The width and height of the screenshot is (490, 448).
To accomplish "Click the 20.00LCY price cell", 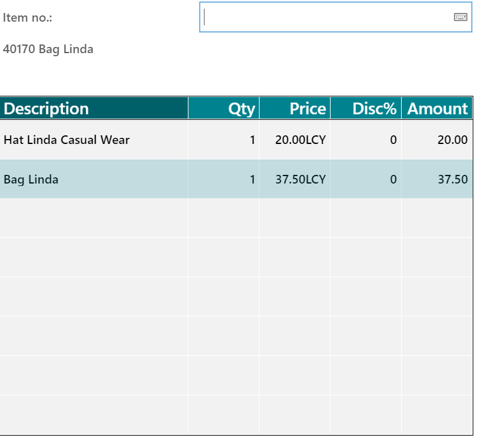I will [300, 140].
